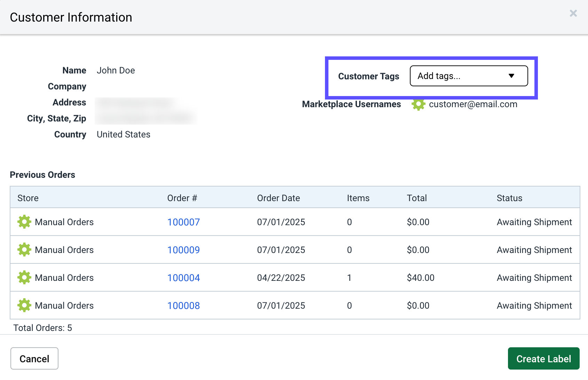View order 100009
The image size is (588, 380).
click(x=183, y=250)
